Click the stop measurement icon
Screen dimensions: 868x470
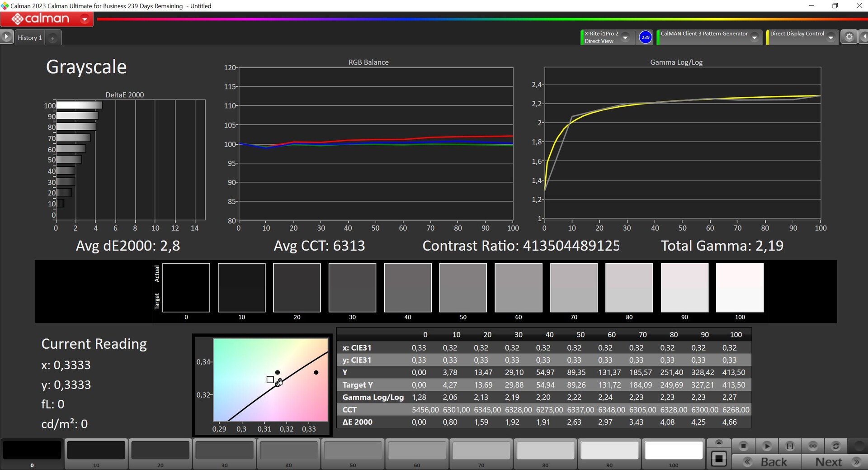(743, 446)
